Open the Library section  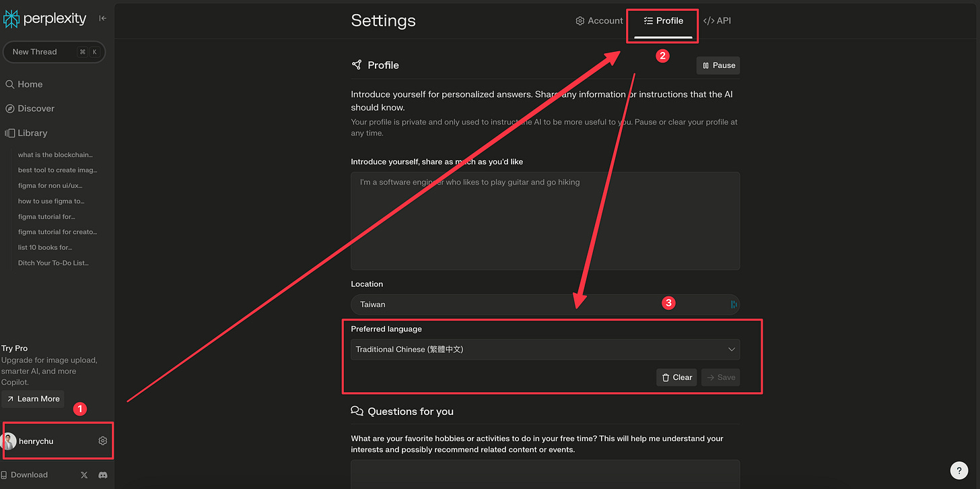[27, 133]
